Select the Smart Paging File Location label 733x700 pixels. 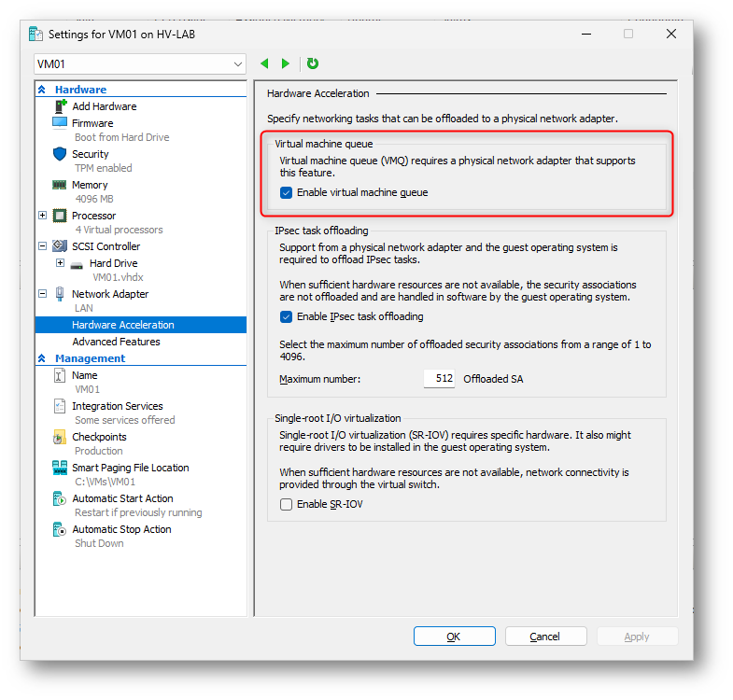pos(131,468)
